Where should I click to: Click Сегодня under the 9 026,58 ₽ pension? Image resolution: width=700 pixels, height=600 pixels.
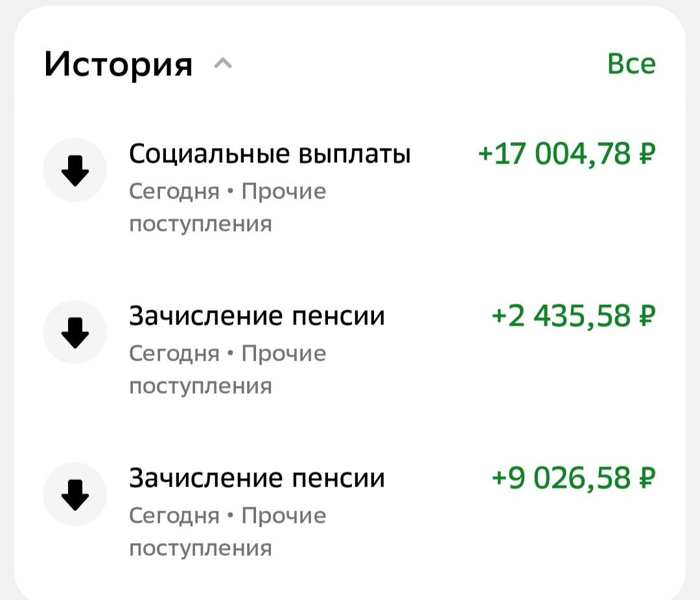[x=174, y=516]
